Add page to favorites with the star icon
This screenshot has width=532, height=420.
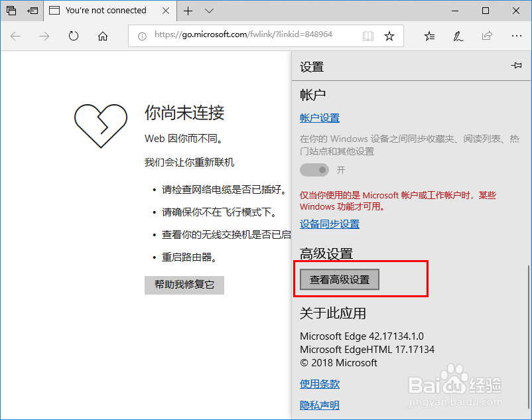pyautogui.click(x=391, y=36)
